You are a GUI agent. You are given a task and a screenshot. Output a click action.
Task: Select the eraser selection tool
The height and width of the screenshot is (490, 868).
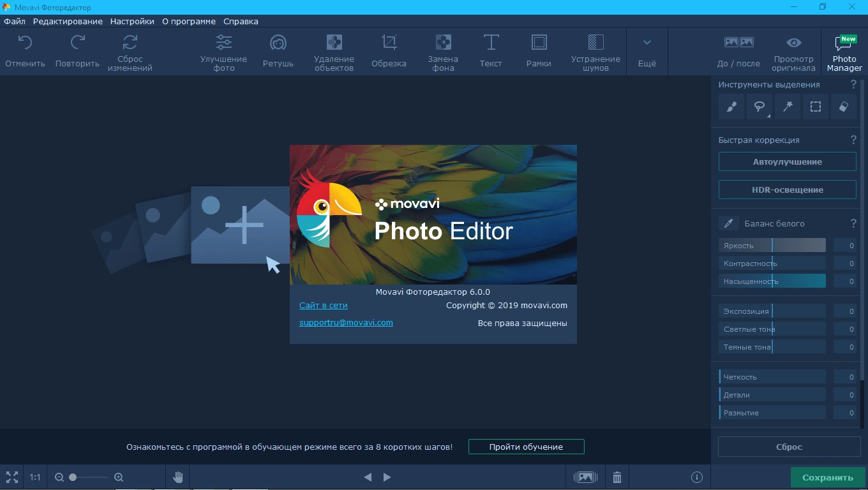(x=843, y=107)
